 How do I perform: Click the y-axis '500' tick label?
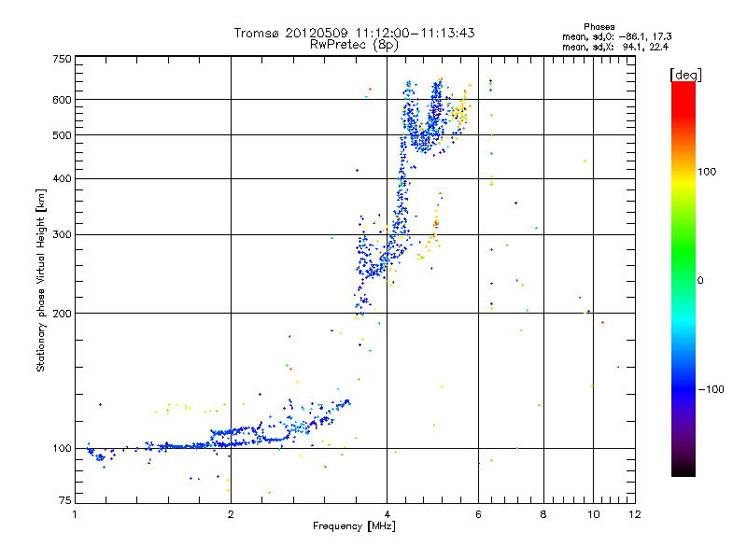point(62,135)
